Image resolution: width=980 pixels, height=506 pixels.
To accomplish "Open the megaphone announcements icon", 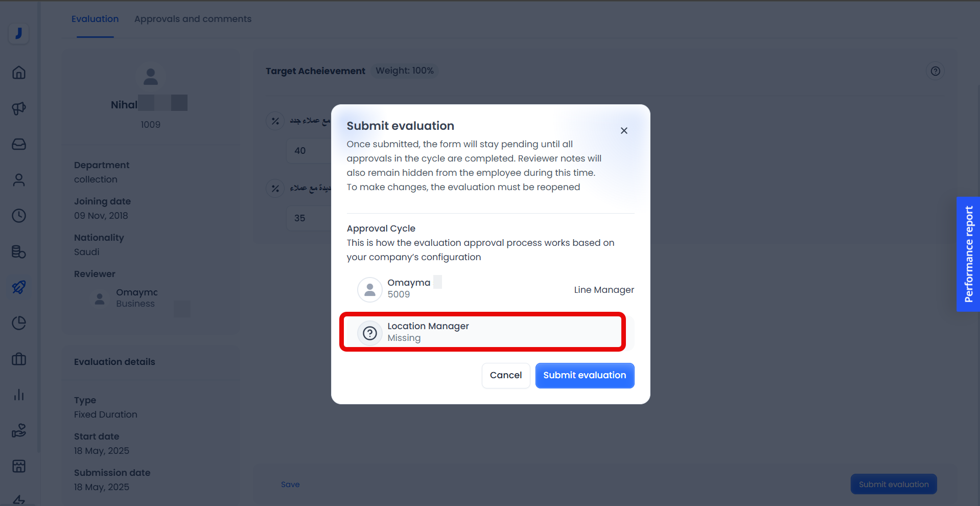I will point(19,108).
